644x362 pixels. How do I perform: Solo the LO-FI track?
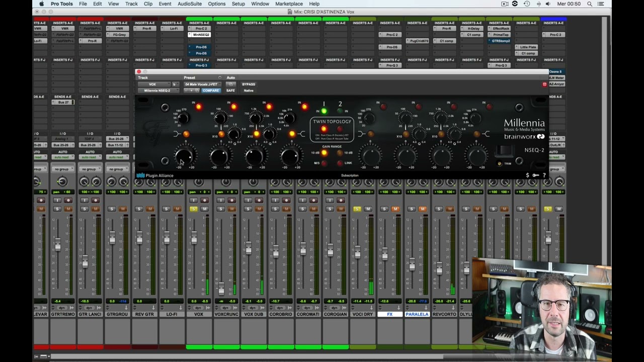[x=166, y=209]
